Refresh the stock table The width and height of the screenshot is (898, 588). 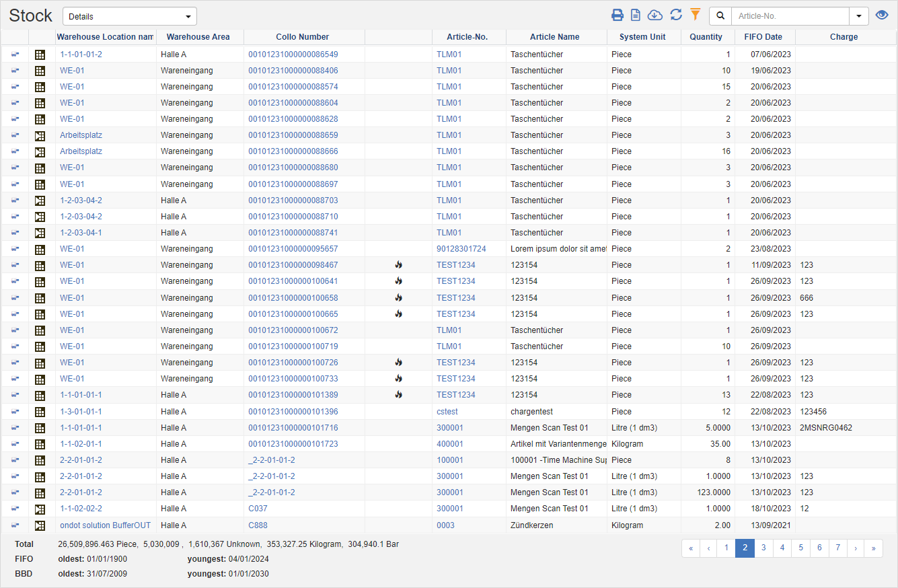[x=675, y=14]
